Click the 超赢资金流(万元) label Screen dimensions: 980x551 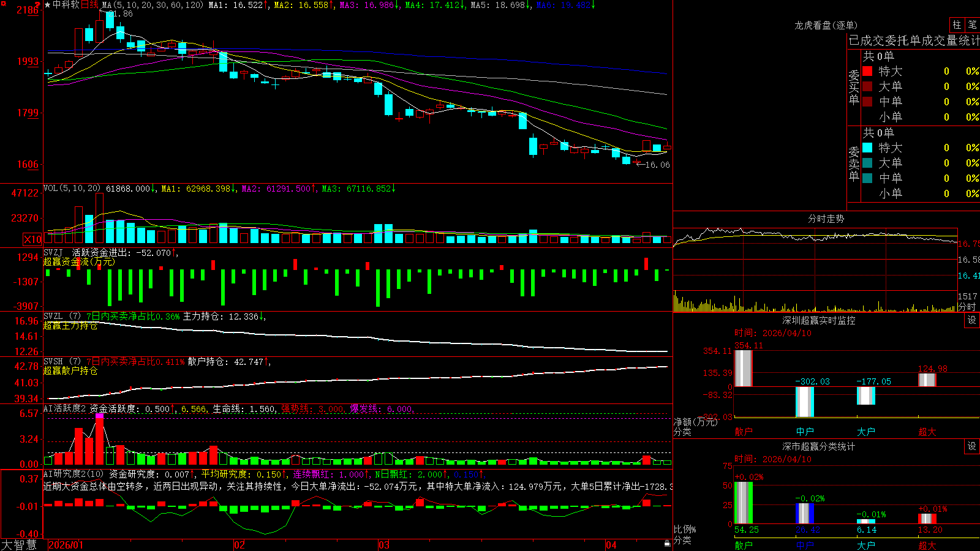point(79,261)
